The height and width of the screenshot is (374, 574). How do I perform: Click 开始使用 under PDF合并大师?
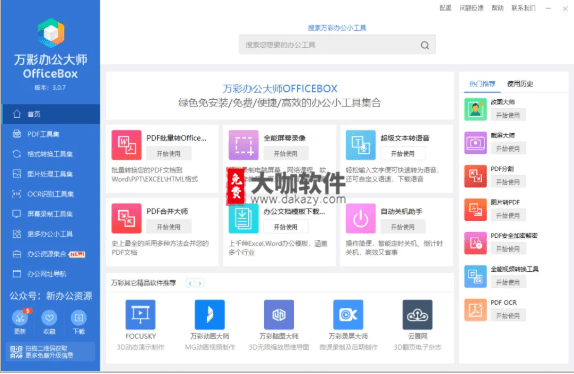tap(168, 227)
